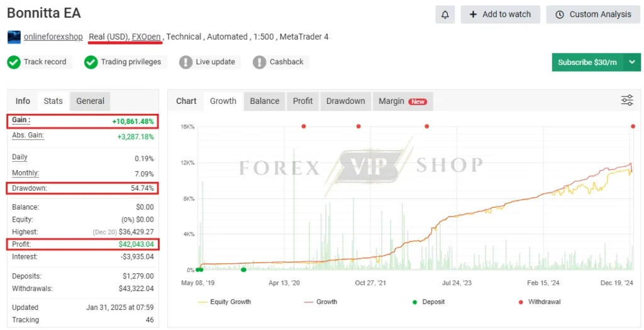The image size is (644, 330).
Task: Toggle the pink Growth legend series
Action: pos(321,302)
